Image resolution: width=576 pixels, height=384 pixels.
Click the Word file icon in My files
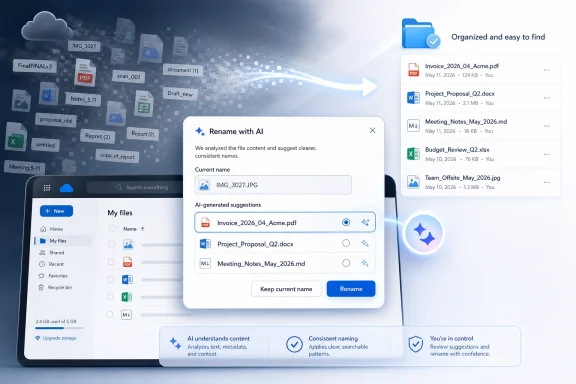click(x=127, y=279)
